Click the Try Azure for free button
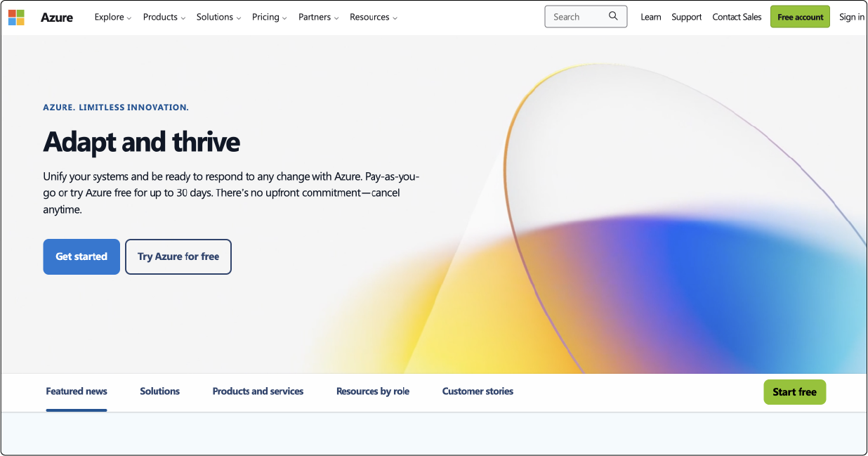Screen dimensions: 868x456 (178, 256)
